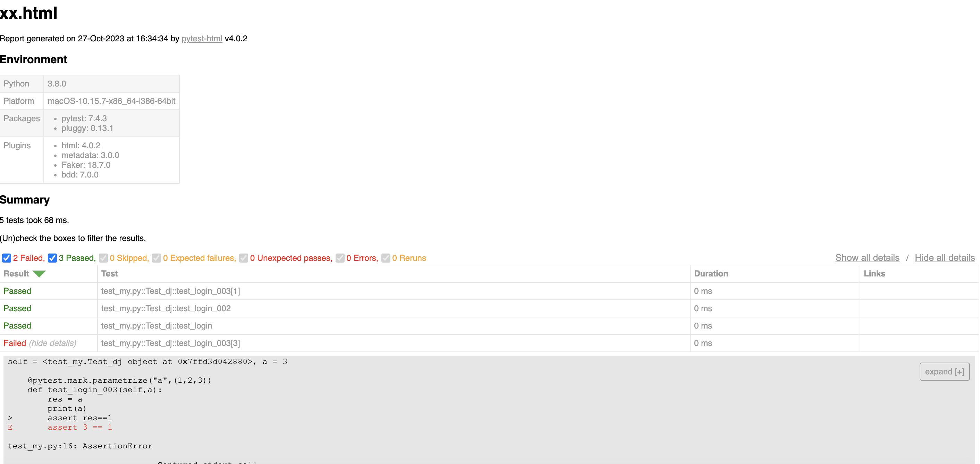The height and width of the screenshot is (464, 980).
Task: Click Hide all details link
Action: (x=944, y=258)
